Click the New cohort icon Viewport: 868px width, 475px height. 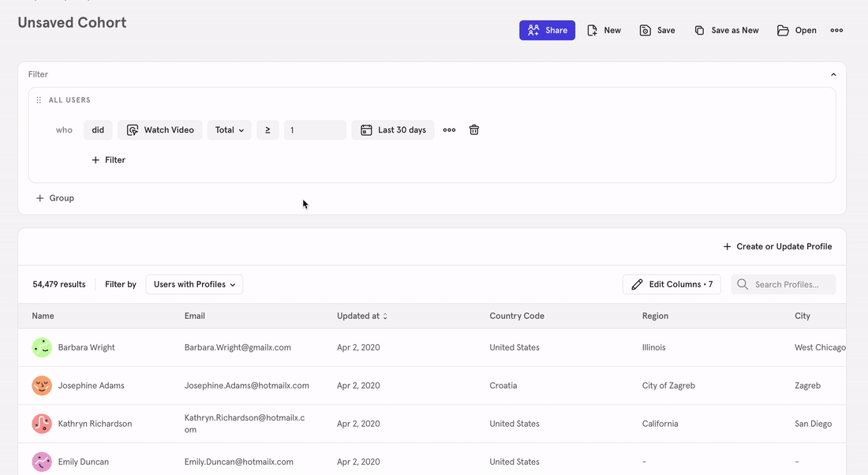591,30
